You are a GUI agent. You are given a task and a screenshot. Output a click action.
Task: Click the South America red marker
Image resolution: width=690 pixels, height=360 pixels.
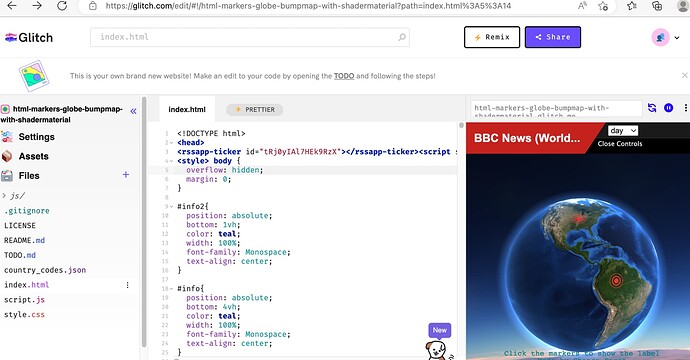(616, 280)
